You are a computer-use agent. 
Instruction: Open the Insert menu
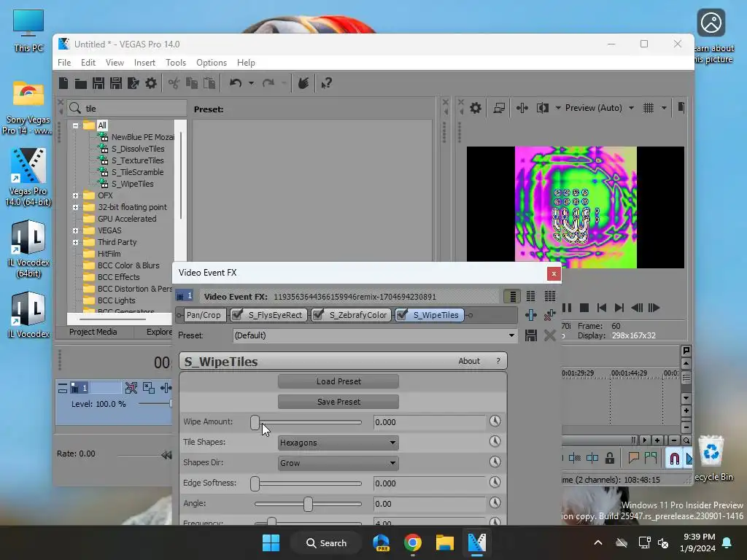point(144,63)
